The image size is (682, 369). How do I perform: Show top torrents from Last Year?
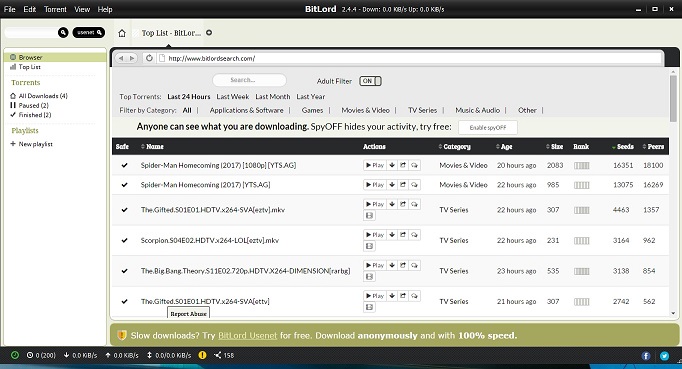311,97
